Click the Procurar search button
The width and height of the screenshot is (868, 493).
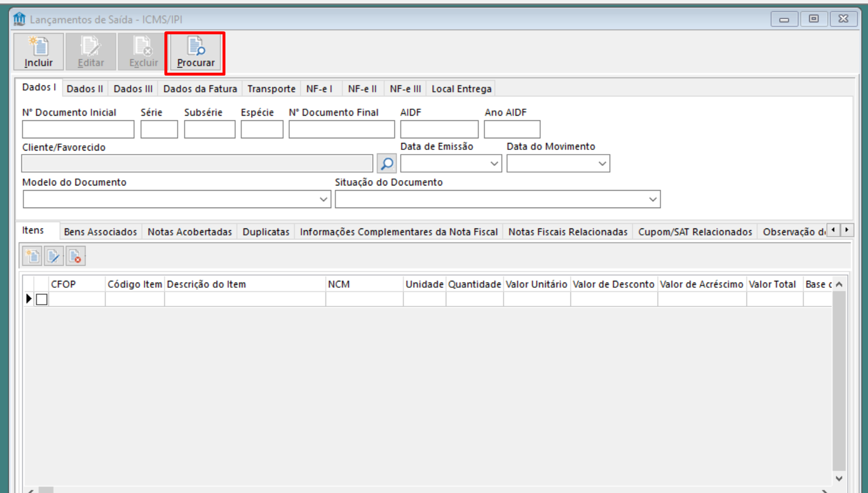(x=195, y=53)
